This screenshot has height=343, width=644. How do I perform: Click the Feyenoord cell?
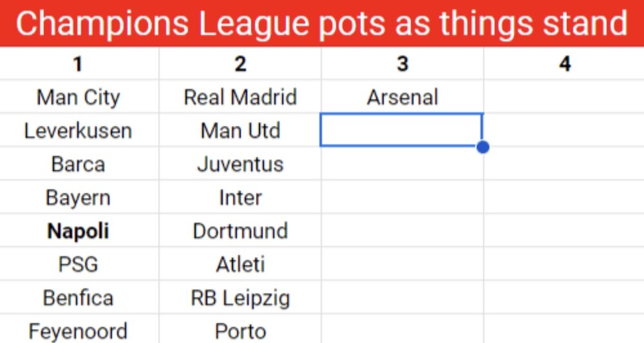coord(79,331)
